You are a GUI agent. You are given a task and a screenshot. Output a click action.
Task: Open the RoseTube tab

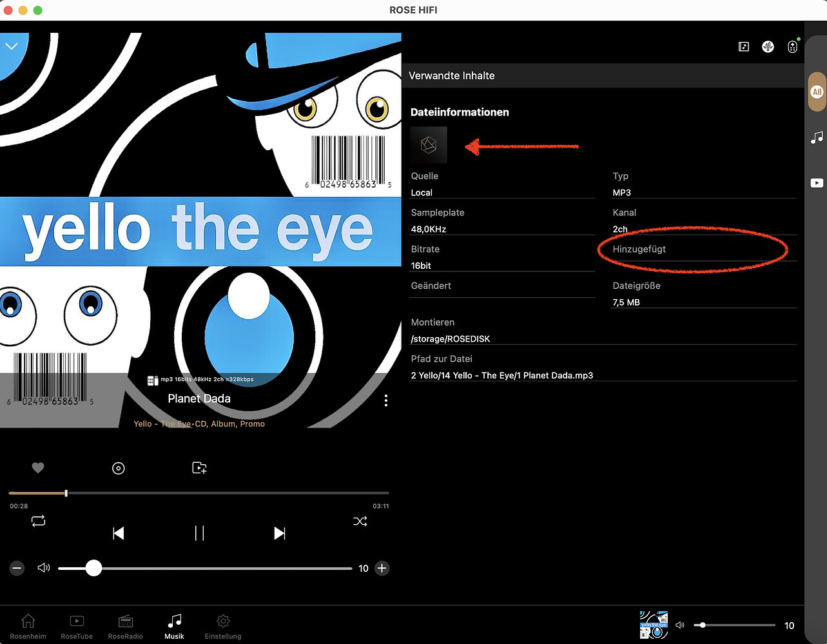click(77, 626)
